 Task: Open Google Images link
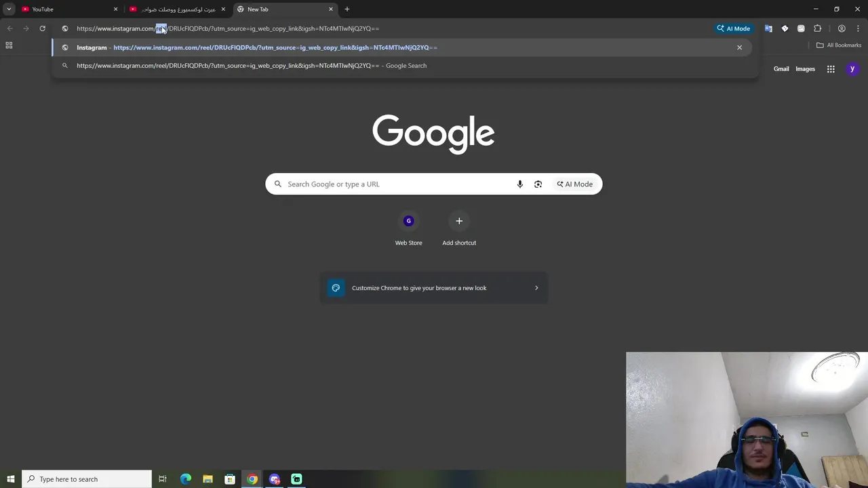[x=805, y=69]
